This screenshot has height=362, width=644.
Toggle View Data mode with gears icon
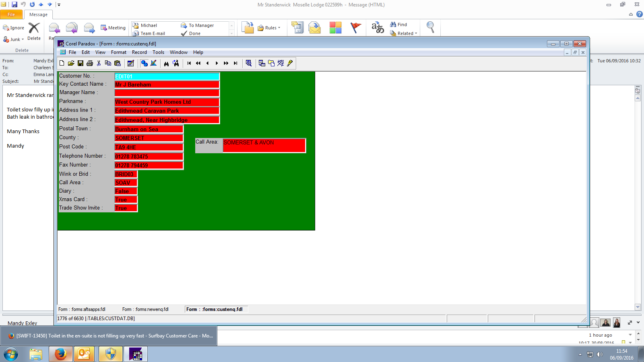[144, 63]
